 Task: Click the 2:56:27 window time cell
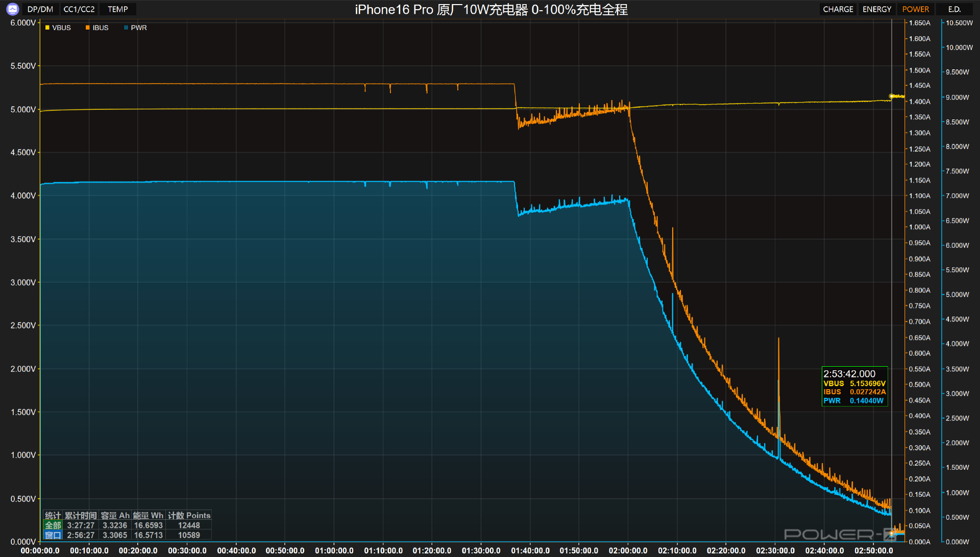tap(81, 535)
